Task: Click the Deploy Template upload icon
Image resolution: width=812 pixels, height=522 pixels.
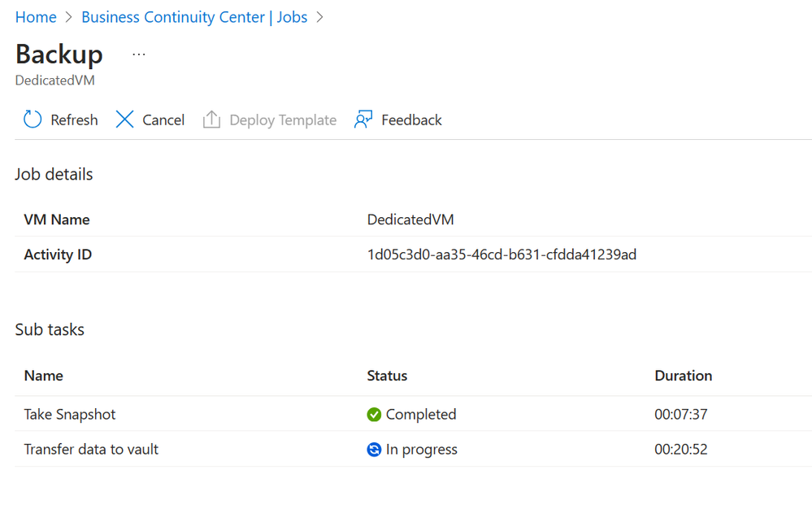Action: click(211, 119)
